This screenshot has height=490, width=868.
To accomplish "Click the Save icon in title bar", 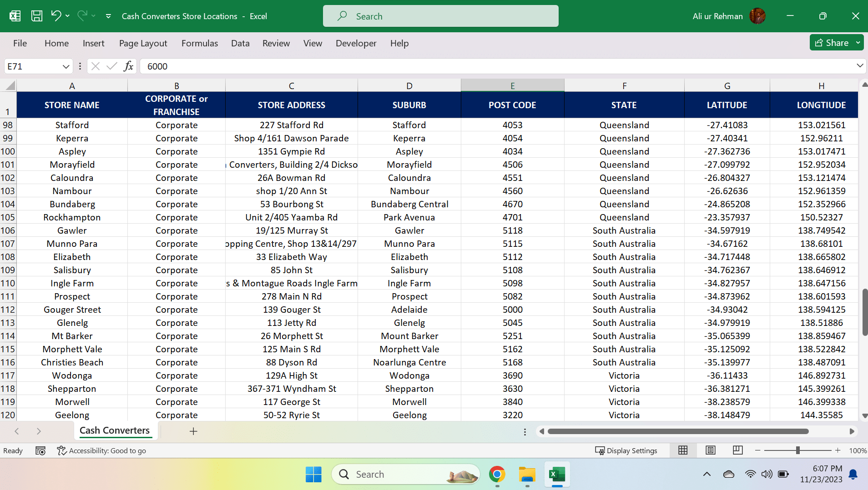I will [37, 16].
